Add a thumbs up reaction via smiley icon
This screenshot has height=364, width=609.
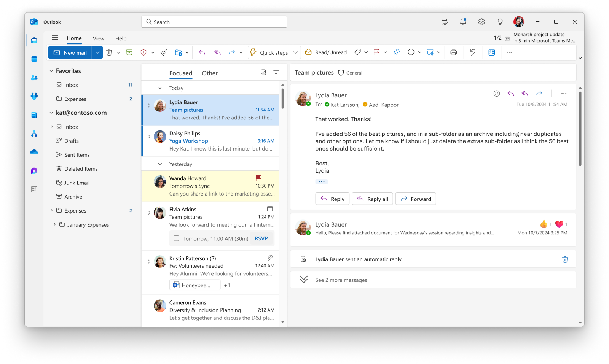(496, 93)
